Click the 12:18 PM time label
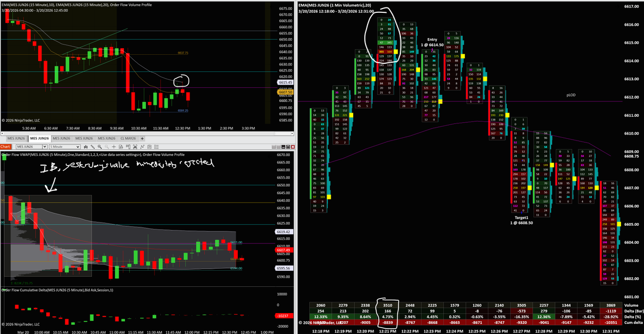The width and height of the screenshot is (644, 334). coord(320,331)
